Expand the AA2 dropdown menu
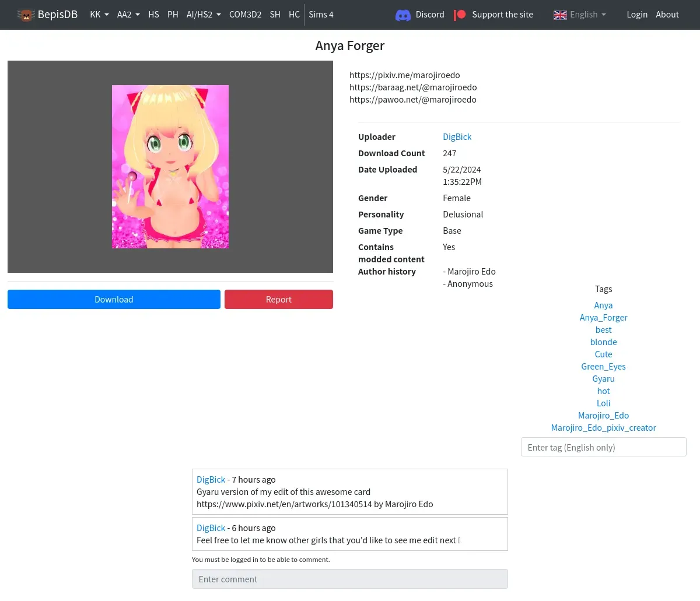Image resolution: width=700 pixels, height=601 pixels. click(x=128, y=15)
